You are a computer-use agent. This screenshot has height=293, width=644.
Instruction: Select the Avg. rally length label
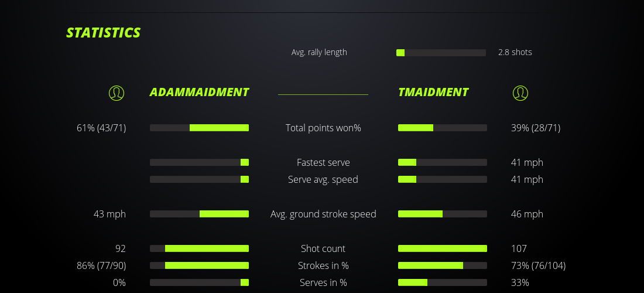[x=319, y=52]
